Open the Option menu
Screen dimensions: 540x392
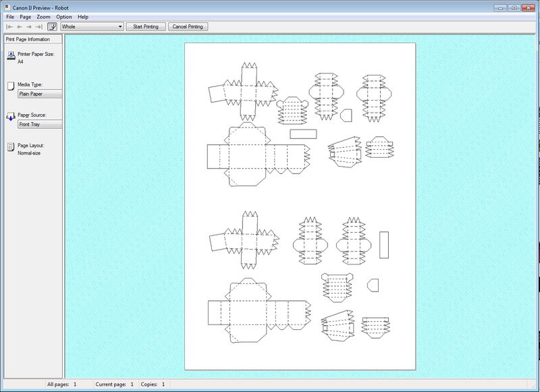[64, 16]
